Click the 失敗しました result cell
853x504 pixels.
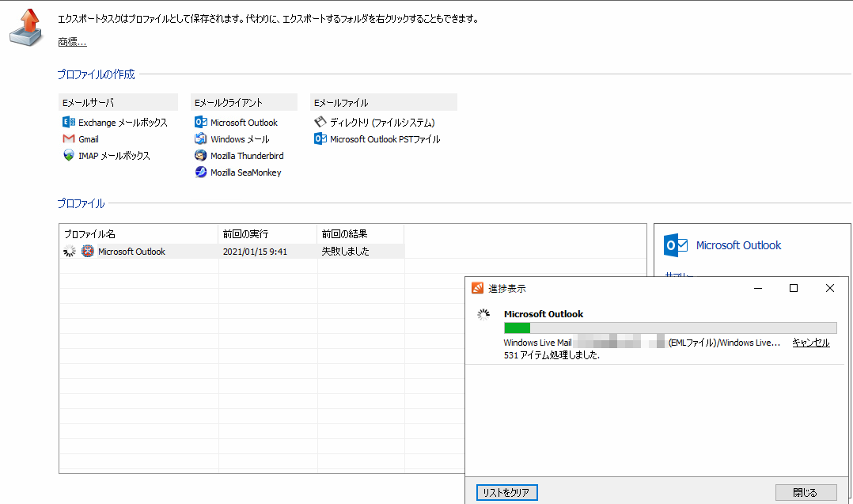(x=345, y=251)
